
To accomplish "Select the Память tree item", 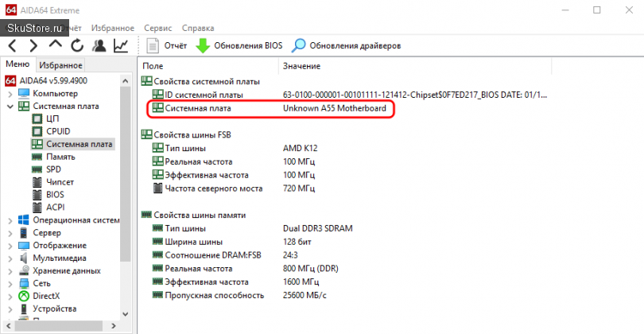I will (x=54, y=157).
